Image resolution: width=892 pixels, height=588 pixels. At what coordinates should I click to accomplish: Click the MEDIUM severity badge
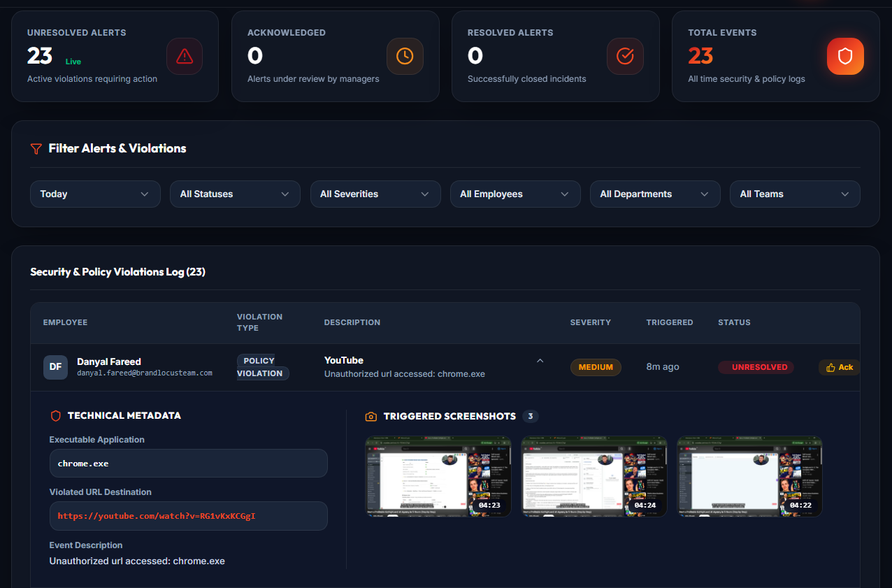596,367
